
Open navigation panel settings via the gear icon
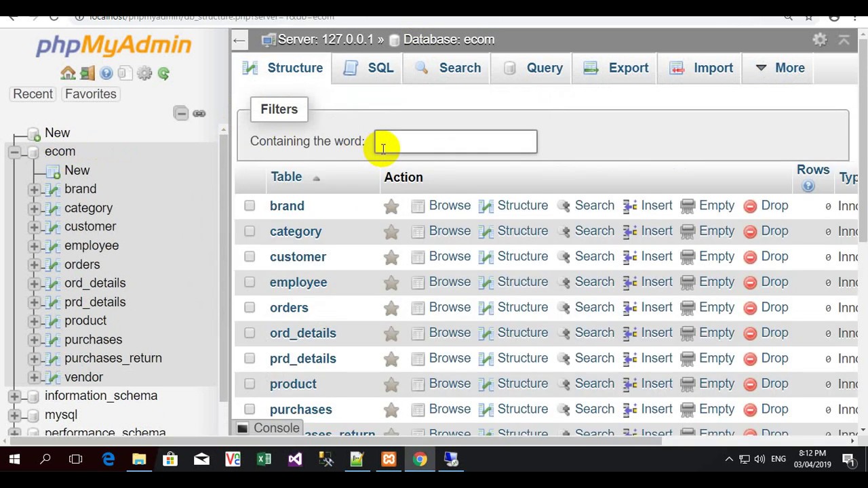pyautogui.click(x=143, y=73)
